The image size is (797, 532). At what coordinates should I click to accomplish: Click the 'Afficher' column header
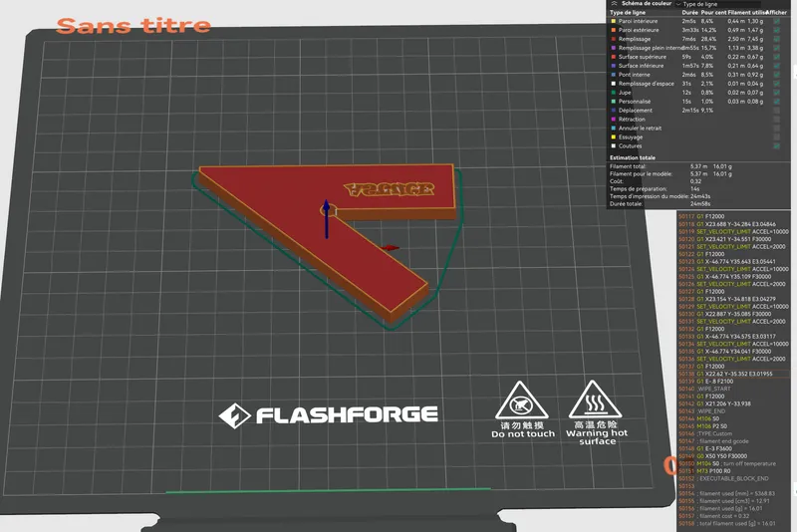coord(776,13)
